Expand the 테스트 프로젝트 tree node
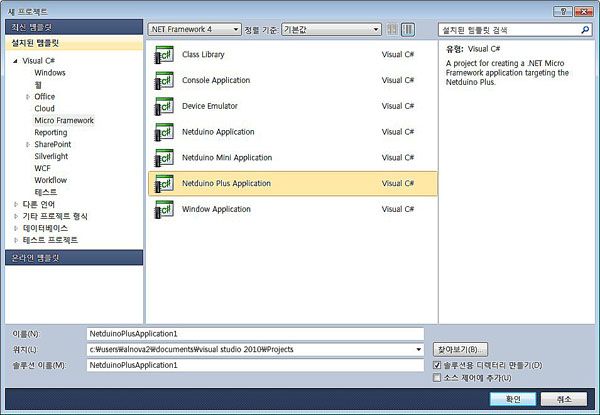 click(x=15, y=240)
